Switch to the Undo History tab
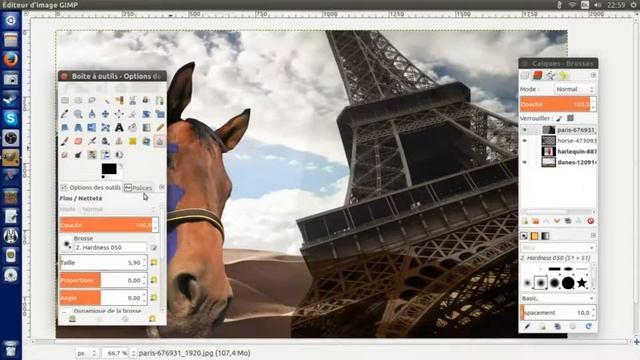The width and height of the screenshot is (640, 360). pos(564,76)
